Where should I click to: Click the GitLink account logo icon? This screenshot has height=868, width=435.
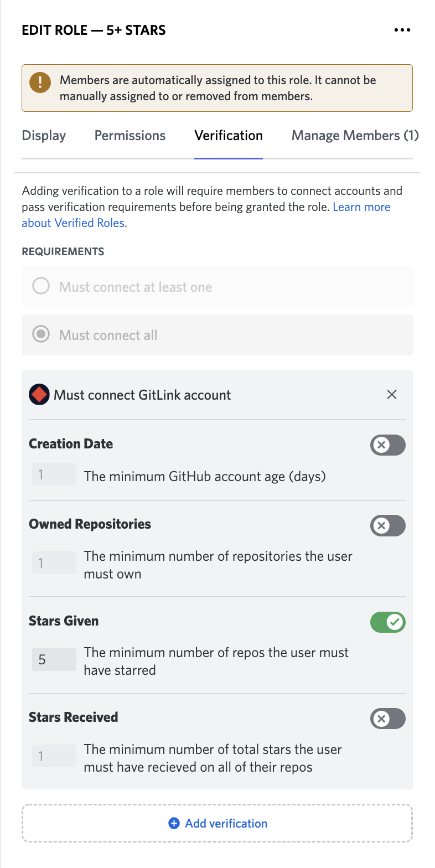tap(39, 395)
